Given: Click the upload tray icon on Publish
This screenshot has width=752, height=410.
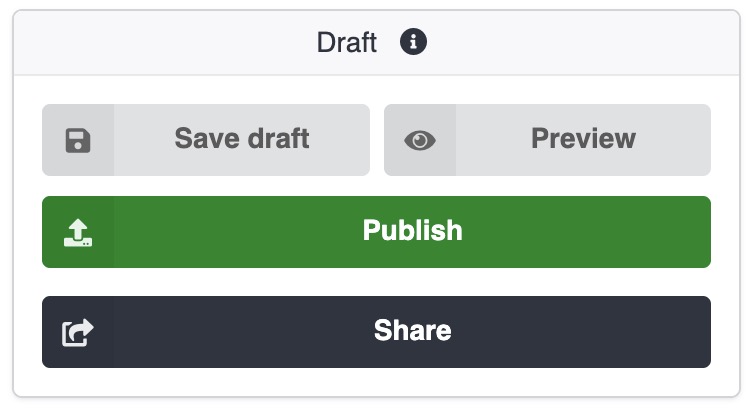Looking at the screenshot, I should [x=77, y=232].
